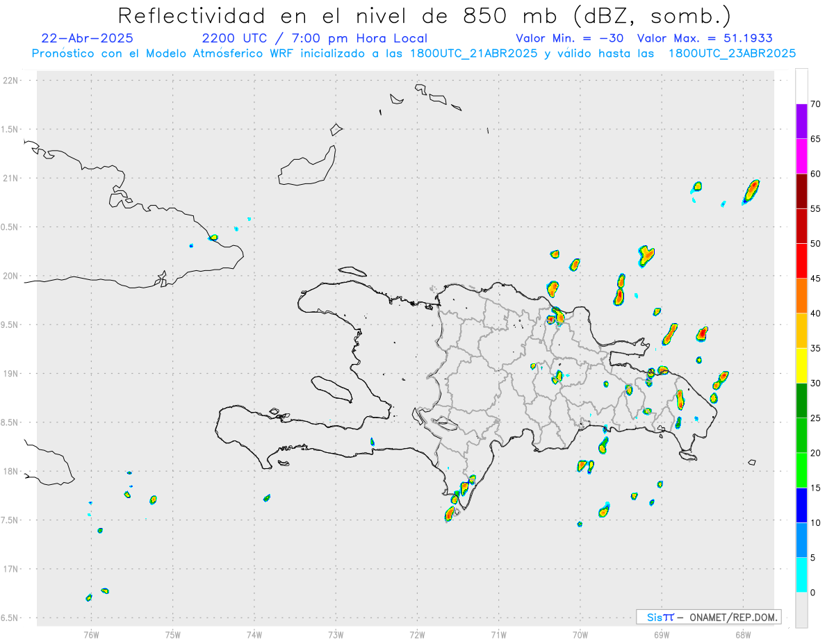Select the bright red 45–50 dBZ segment

click(x=801, y=261)
